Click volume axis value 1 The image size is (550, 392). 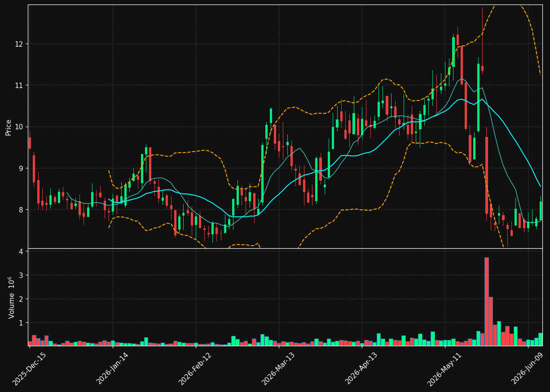tap(22, 323)
